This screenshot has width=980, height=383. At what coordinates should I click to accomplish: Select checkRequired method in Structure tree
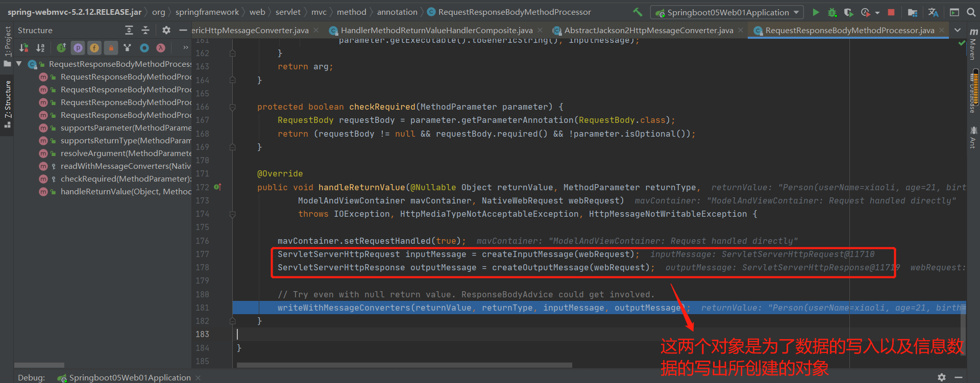(x=115, y=179)
